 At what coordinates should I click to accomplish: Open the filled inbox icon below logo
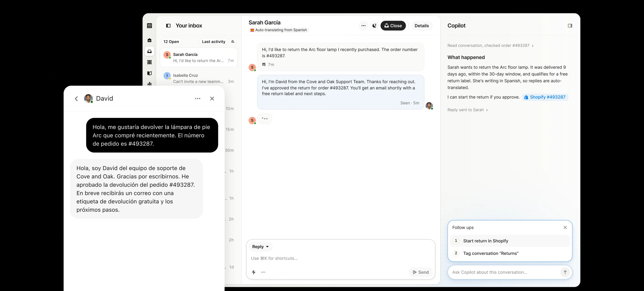click(x=149, y=40)
